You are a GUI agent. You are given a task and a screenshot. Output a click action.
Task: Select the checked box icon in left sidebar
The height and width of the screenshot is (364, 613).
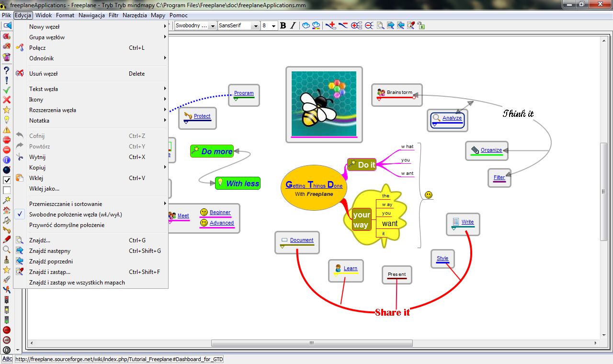pos(7,180)
